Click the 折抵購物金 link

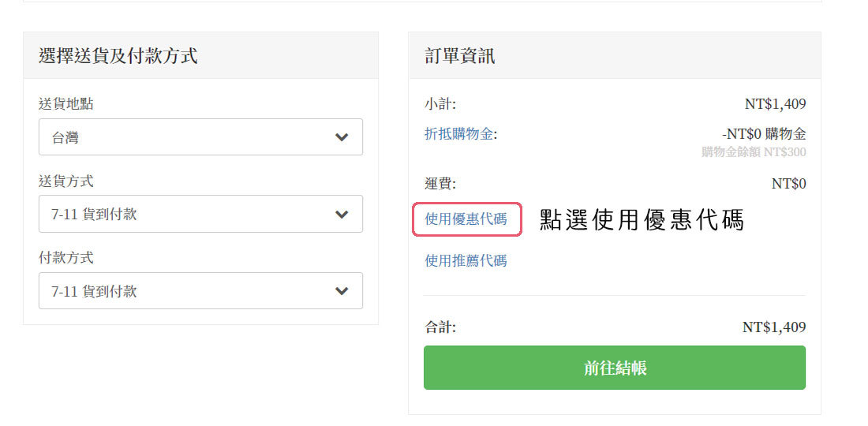point(461,134)
